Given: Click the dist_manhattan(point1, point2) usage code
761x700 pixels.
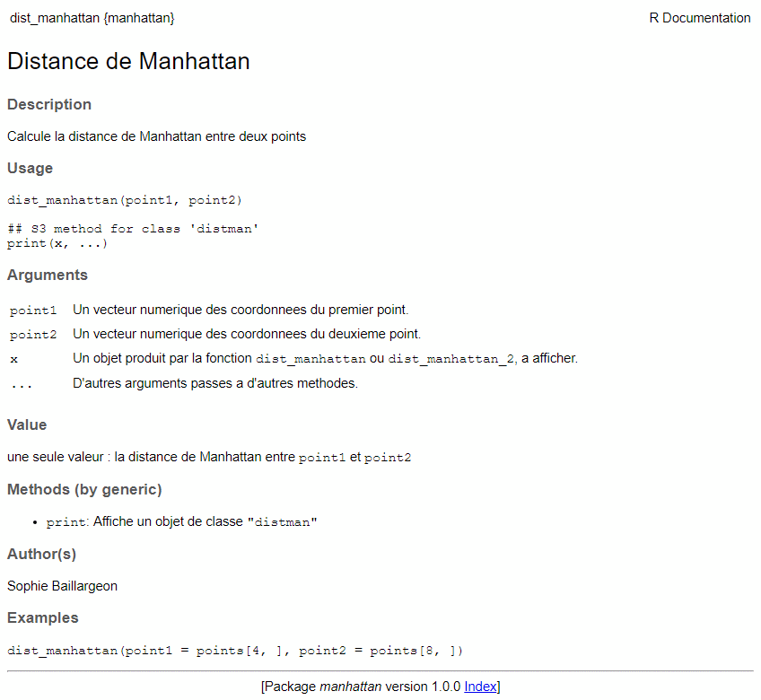Looking at the screenshot, I should [125, 200].
